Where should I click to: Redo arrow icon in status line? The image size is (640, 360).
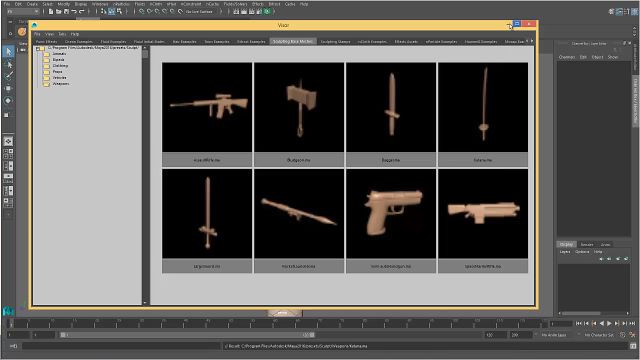[x=81, y=11]
